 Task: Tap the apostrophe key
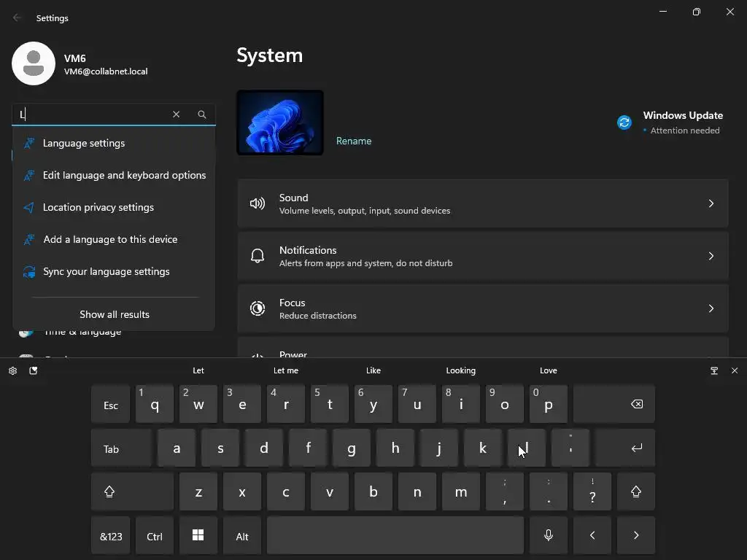(x=570, y=448)
